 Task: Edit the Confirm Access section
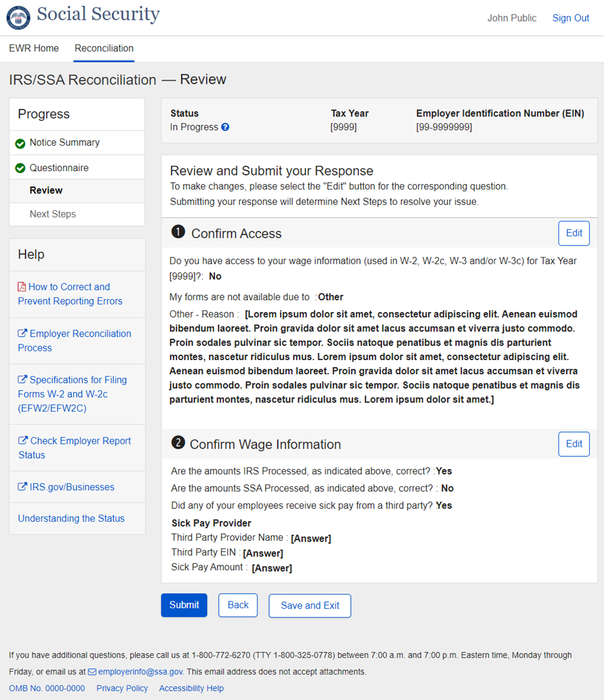(573, 234)
